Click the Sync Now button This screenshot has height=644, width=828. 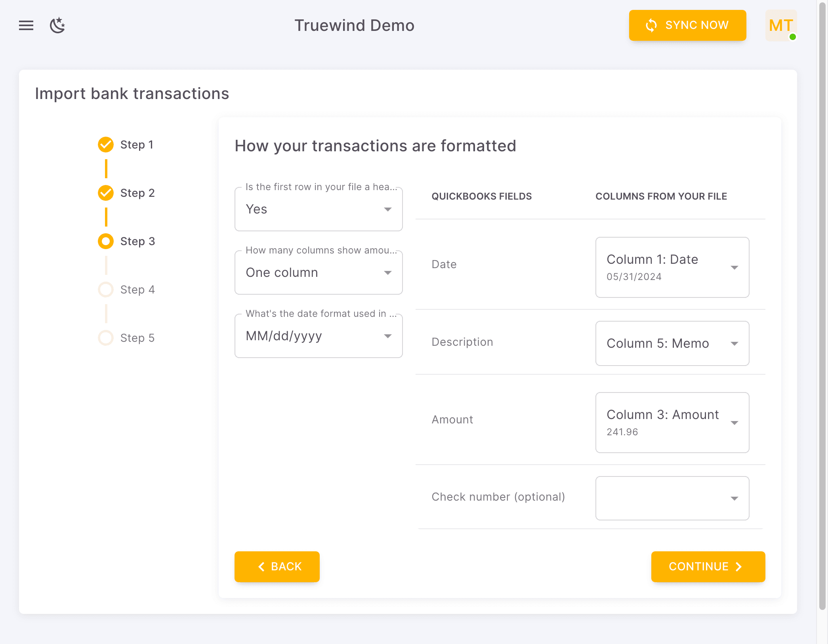(x=687, y=25)
